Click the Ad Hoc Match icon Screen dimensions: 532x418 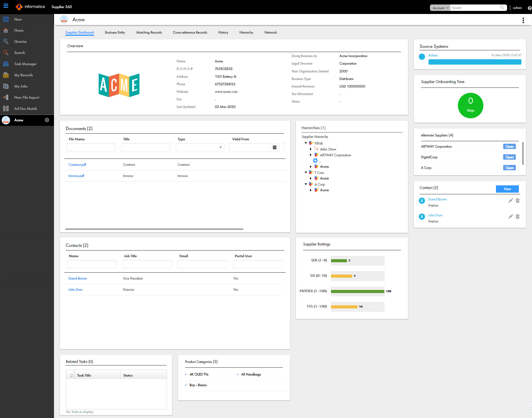pos(6,108)
